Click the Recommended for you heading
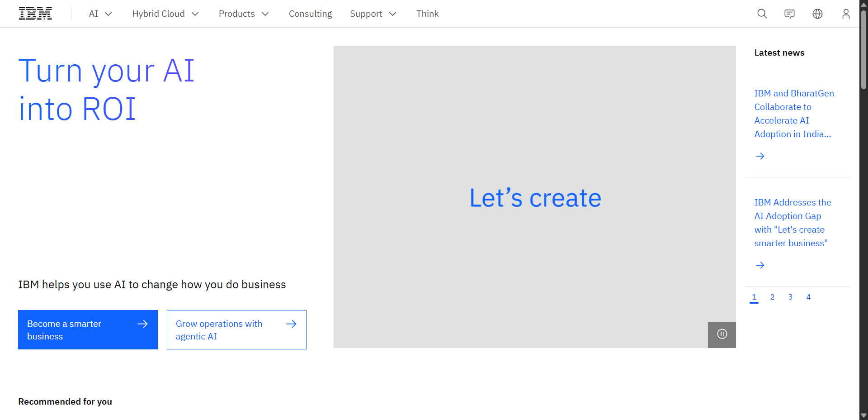 (x=65, y=402)
